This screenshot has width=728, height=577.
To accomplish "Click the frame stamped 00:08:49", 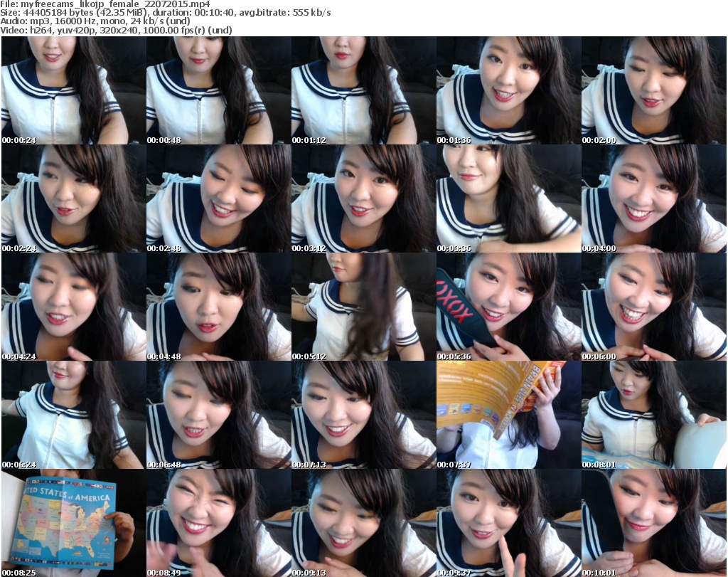I will pos(219,523).
